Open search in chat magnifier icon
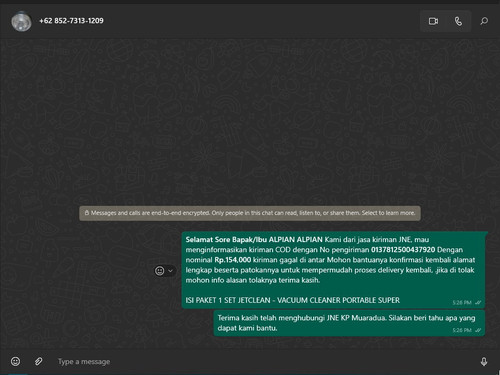Viewport: 500px width, 375px height. pyautogui.click(x=484, y=21)
